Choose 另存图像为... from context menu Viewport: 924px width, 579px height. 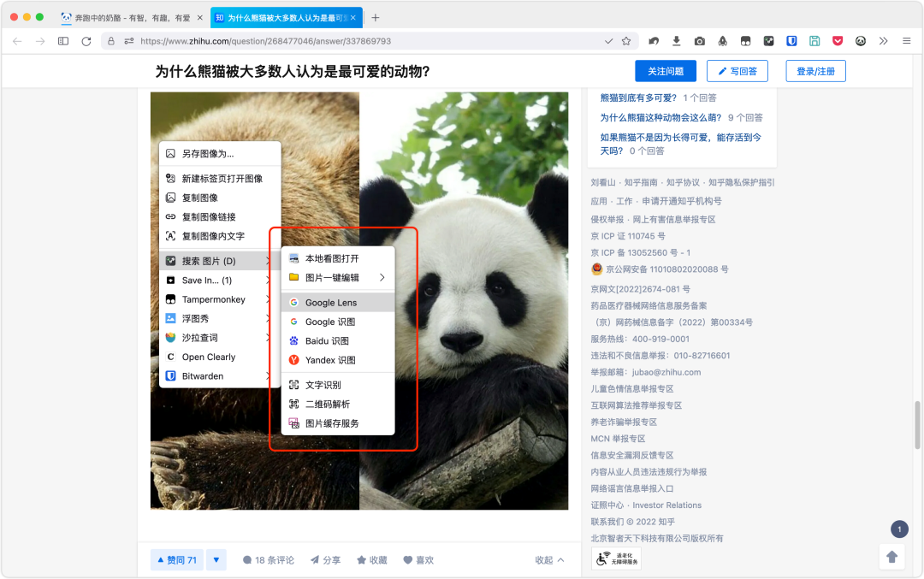[x=220, y=154]
